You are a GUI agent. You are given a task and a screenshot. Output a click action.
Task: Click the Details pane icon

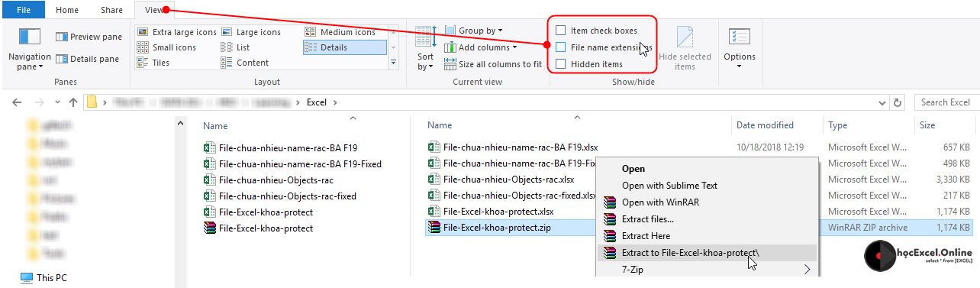[62, 59]
